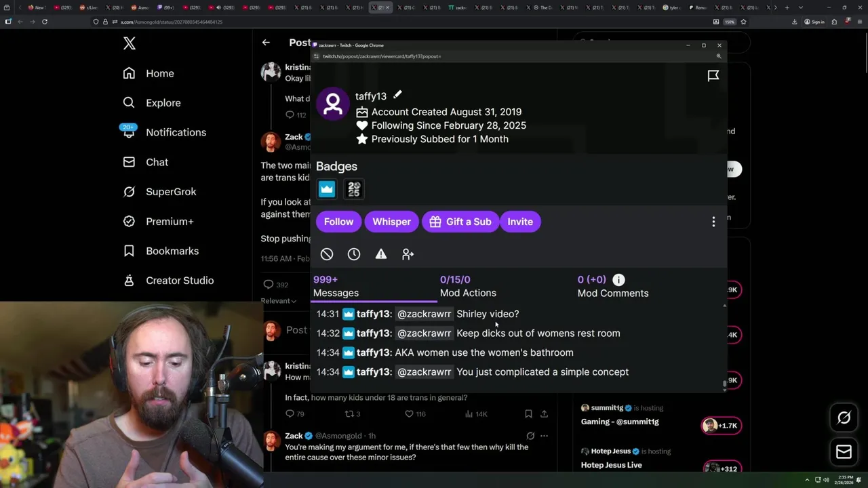This screenshot has width=868, height=488.
Task: Click the browser downloads icon
Action: pyautogui.click(x=794, y=22)
